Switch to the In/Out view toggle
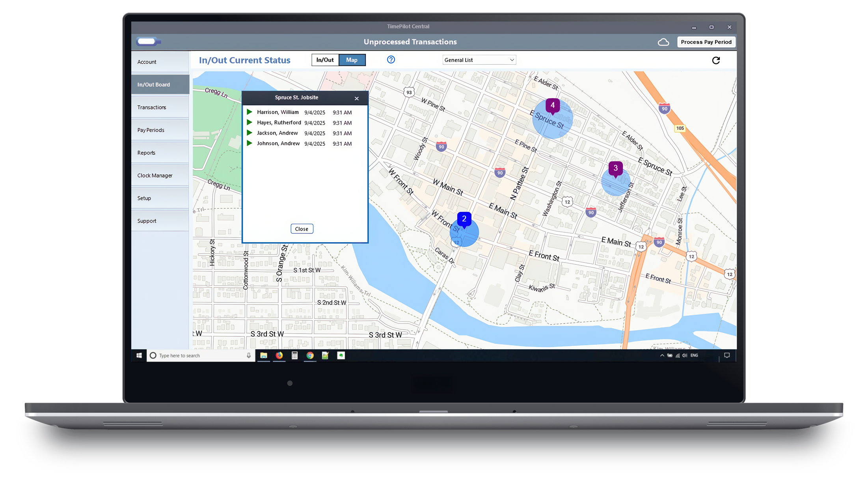Image resolution: width=868 pixels, height=482 pixels. (x=325, y=60)
